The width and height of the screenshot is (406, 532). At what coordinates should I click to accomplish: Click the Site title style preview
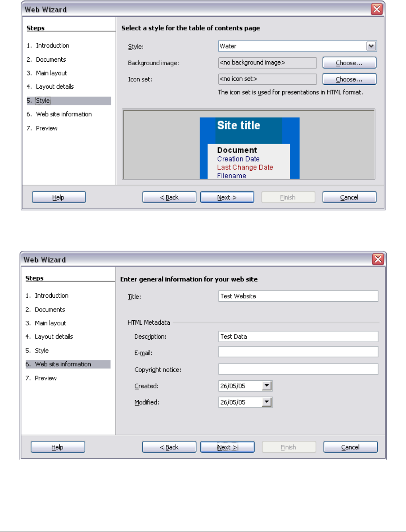[249, 148]
